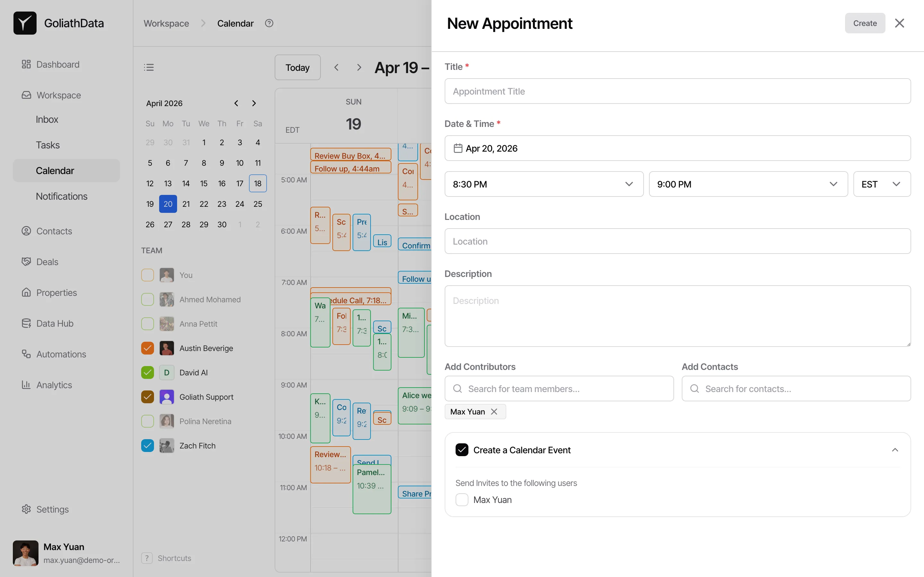Open Analytics from the sidebar
Screen dimensions: 924x577
(x=54, y=385)
